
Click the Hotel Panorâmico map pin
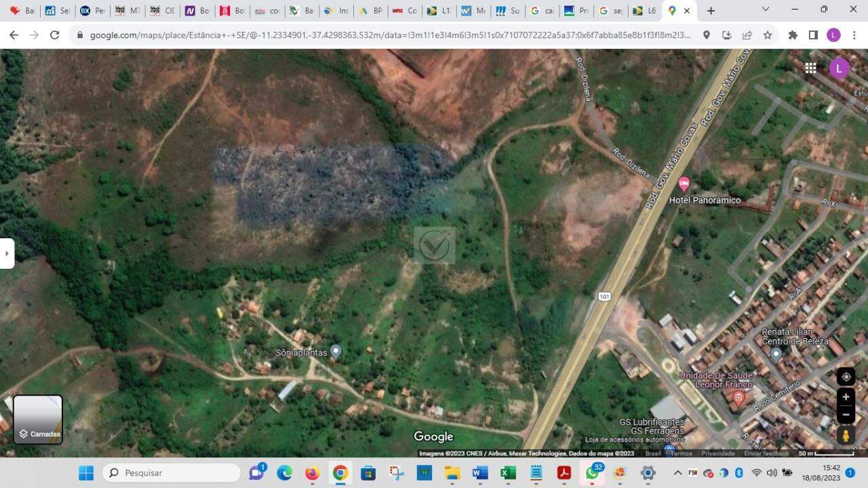pos(684,183)
